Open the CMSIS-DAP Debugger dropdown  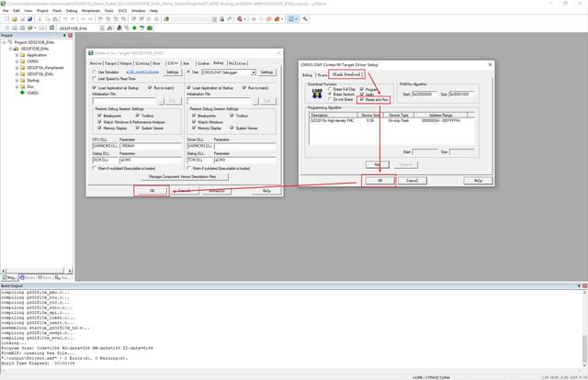[254, 72]
